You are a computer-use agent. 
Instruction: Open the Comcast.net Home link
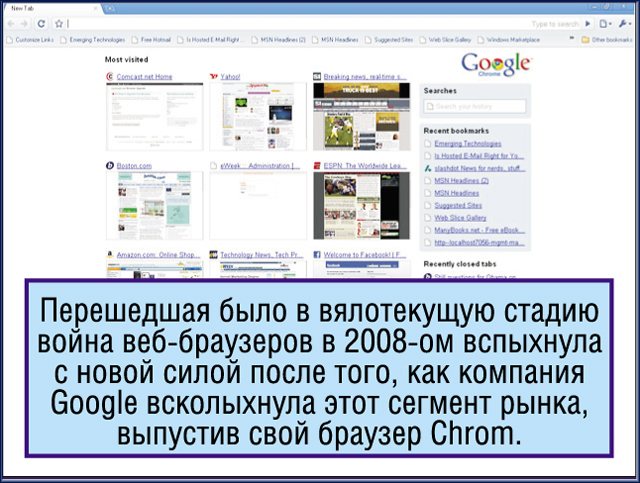point(144,77)
